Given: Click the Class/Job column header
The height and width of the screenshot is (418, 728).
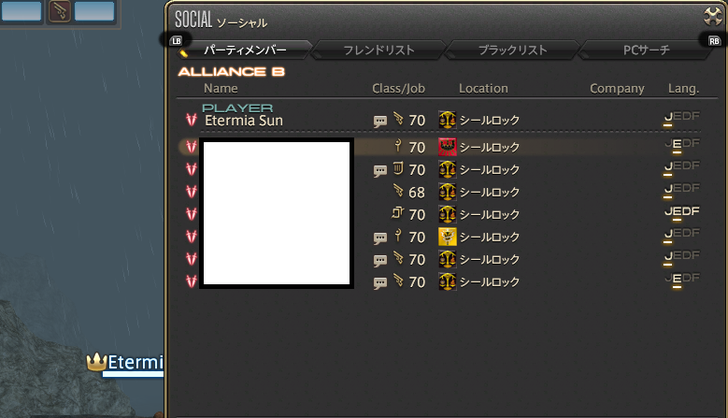Looking at the screenshot, I should 398,88.
